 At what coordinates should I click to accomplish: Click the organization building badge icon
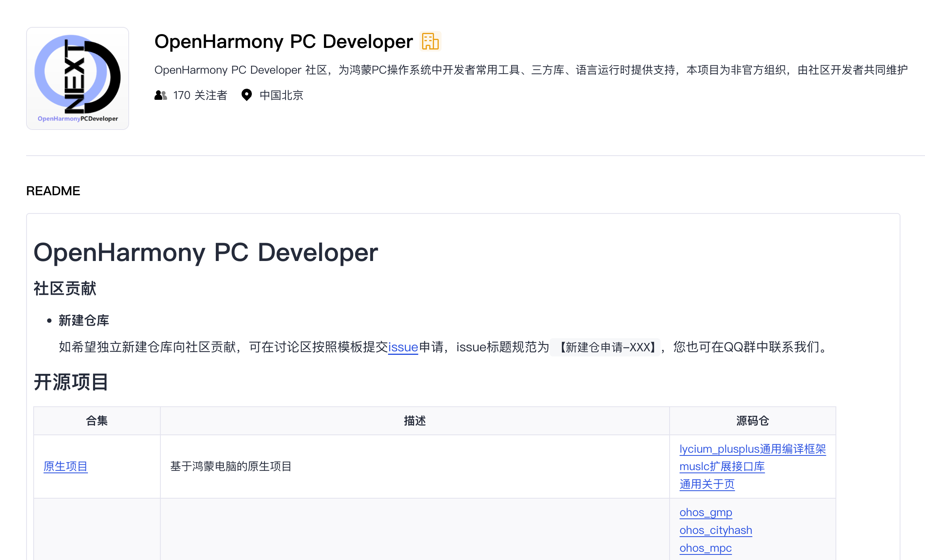[430, 42]
